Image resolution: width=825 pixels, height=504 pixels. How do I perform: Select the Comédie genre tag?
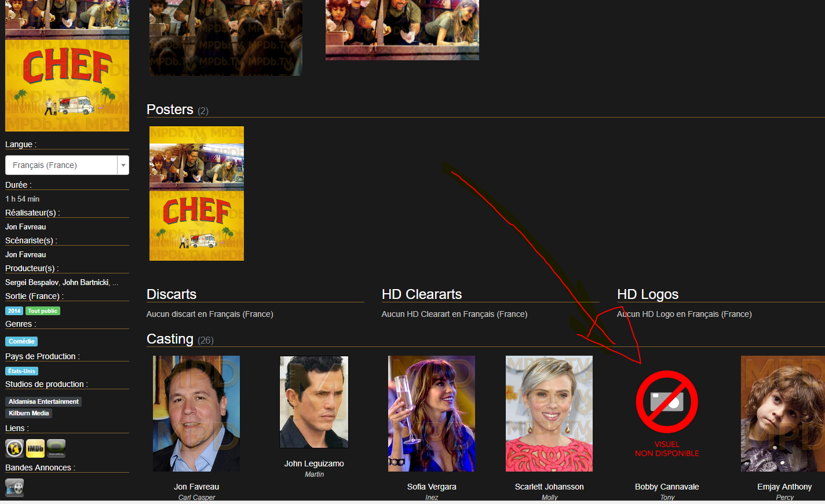(x=21, y=341)
